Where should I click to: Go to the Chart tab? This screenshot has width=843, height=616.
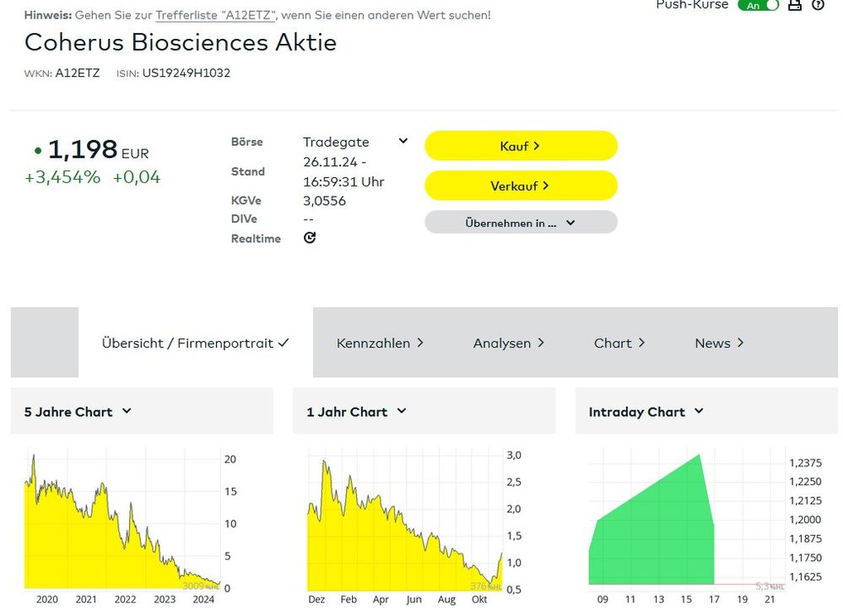pos(619,343)
